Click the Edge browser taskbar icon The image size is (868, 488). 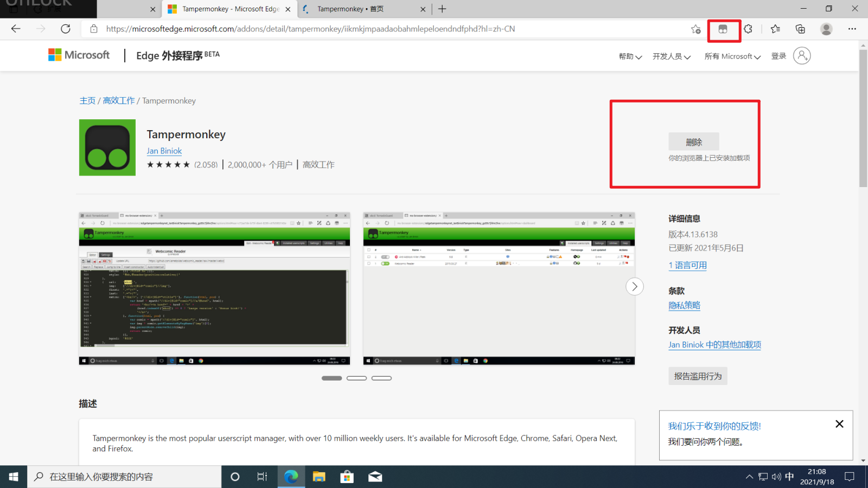(x=291, y=477)
